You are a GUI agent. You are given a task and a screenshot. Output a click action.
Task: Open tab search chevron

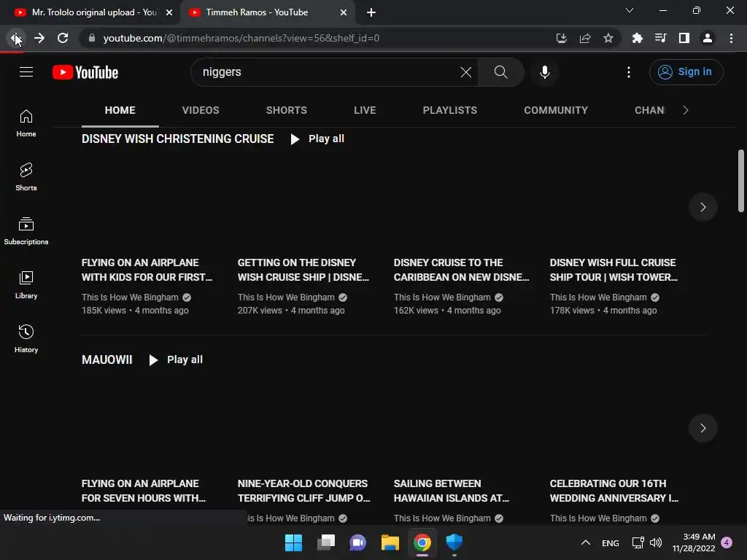[x=630, y=10]
